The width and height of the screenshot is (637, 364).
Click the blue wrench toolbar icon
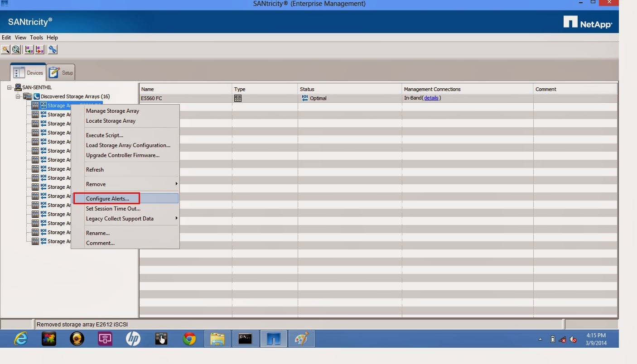pos(53,50)
